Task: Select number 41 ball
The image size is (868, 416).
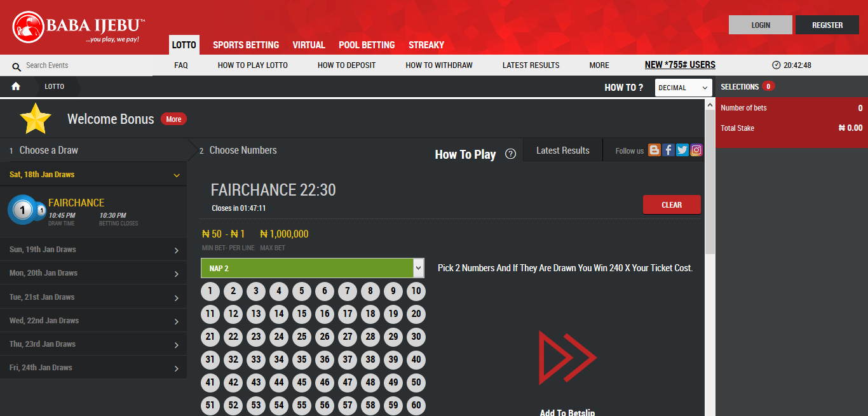Action: pyautogui.click(x=210, y=382)
